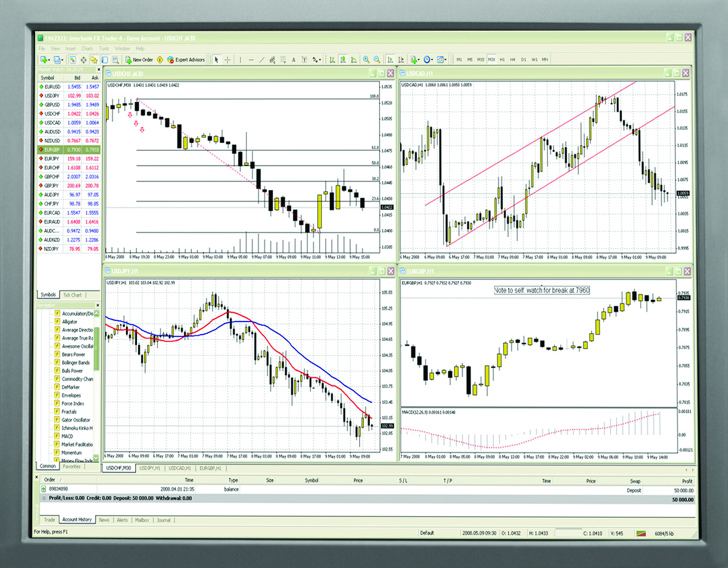728x568 pixels.
Task: Select the text label 'T' tool
Action: 304,60
